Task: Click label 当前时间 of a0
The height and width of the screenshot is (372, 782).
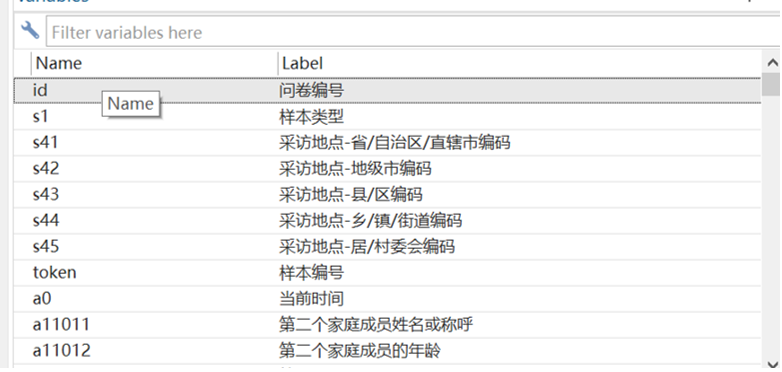Action: coord(312,299)
